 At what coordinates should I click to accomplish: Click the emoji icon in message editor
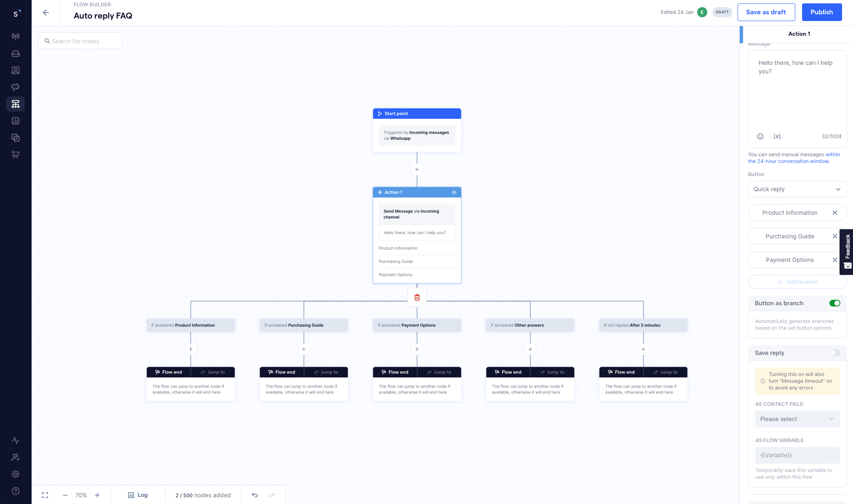760,136
